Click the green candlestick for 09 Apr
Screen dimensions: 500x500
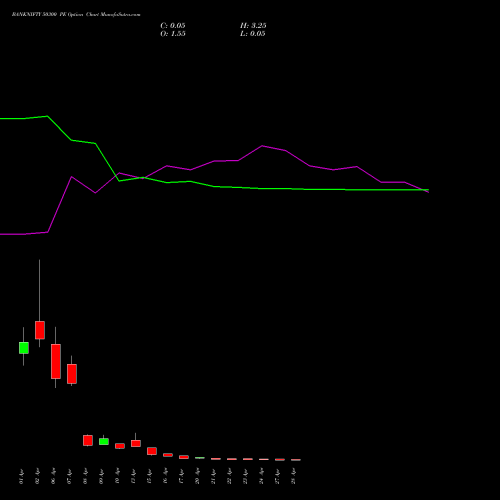(x=104, y=441)
